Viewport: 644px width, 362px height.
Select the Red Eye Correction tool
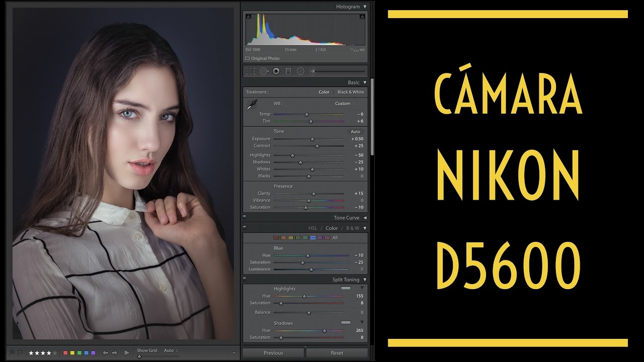276,71
